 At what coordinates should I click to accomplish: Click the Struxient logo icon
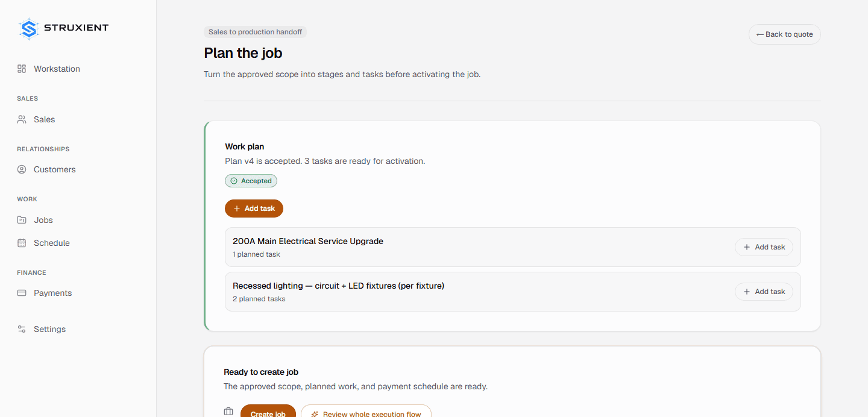coord(28,28)
